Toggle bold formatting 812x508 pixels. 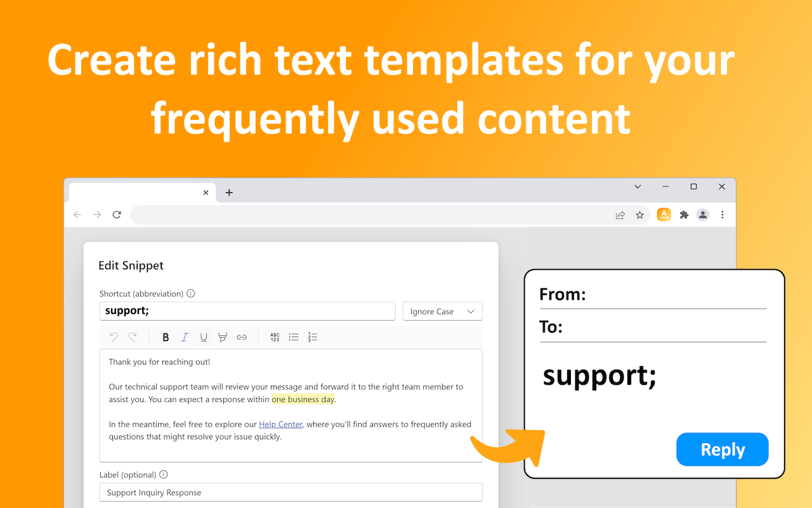coord(166,337)
